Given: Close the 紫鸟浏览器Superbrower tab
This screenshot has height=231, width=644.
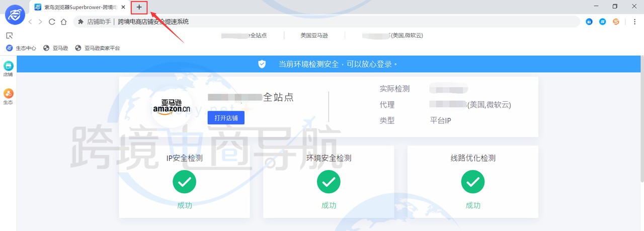Looking at the screenshot, I should 123,7.
